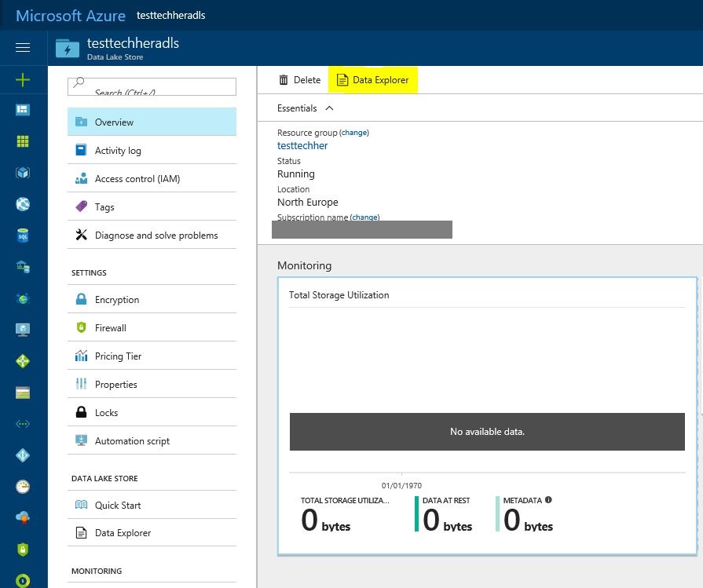Open Pricing Tier settings

(152, 356)
